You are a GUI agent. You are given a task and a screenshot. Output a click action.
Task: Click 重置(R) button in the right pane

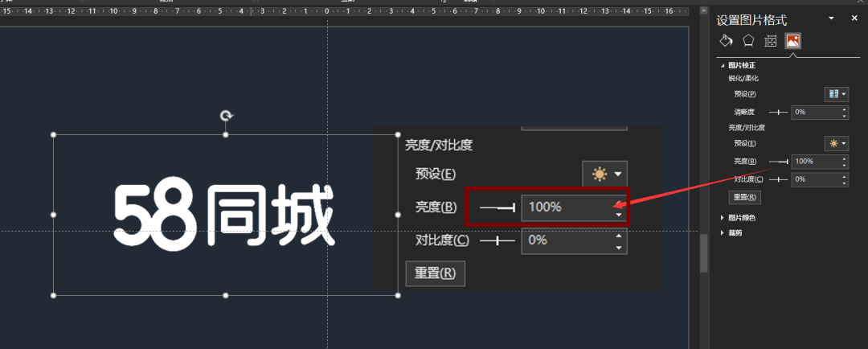[744, 197]
